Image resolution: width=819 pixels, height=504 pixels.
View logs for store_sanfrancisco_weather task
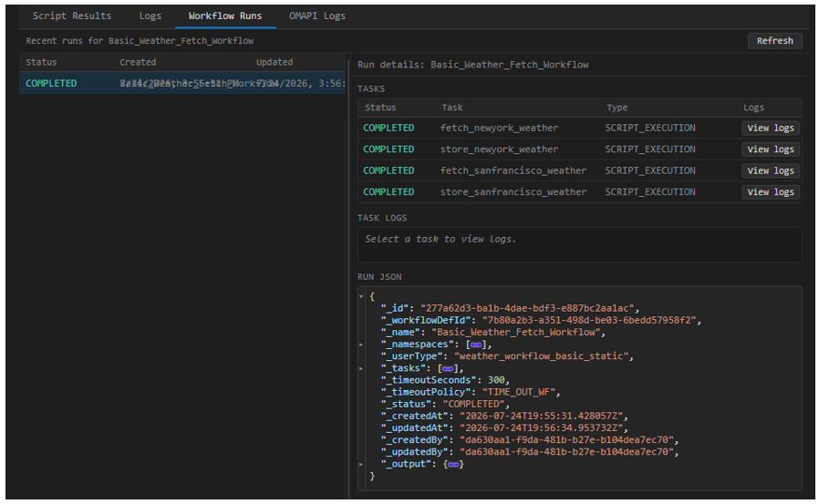pyautogui.click(x=771, y=192)
